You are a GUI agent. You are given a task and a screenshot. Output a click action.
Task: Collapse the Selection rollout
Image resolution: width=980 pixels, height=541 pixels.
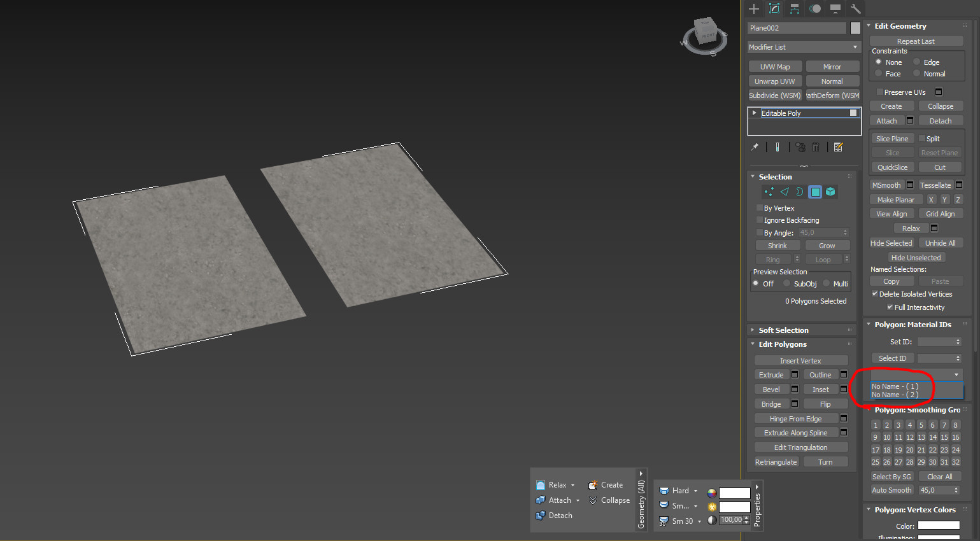pyautogui.click(x=753, y=177)
